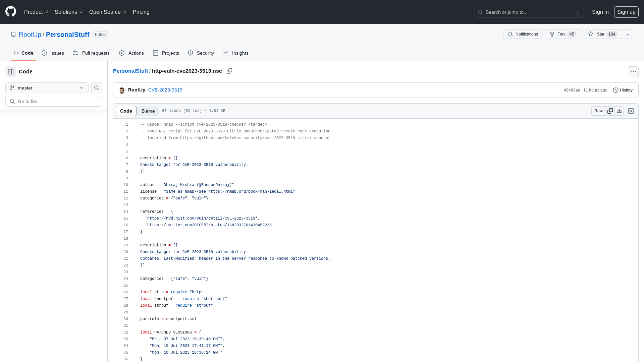The height and width of the screenshot is (362, 644).
Task: Open the Insights tab
Action: pos(235,53)
